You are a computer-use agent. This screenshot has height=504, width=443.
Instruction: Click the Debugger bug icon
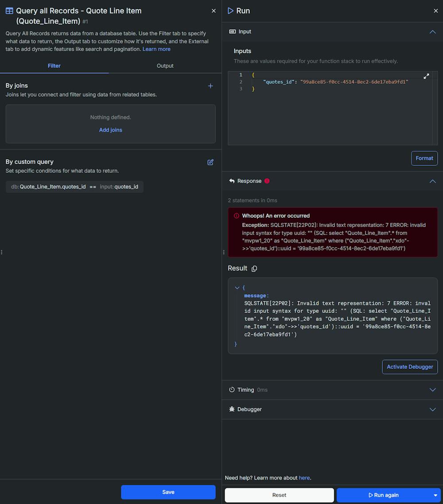coord(232,409)
